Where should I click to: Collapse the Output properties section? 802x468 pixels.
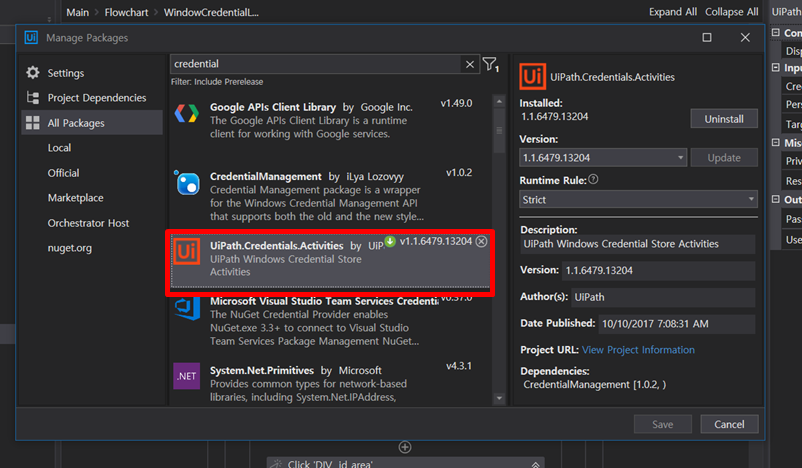(776, 199)
